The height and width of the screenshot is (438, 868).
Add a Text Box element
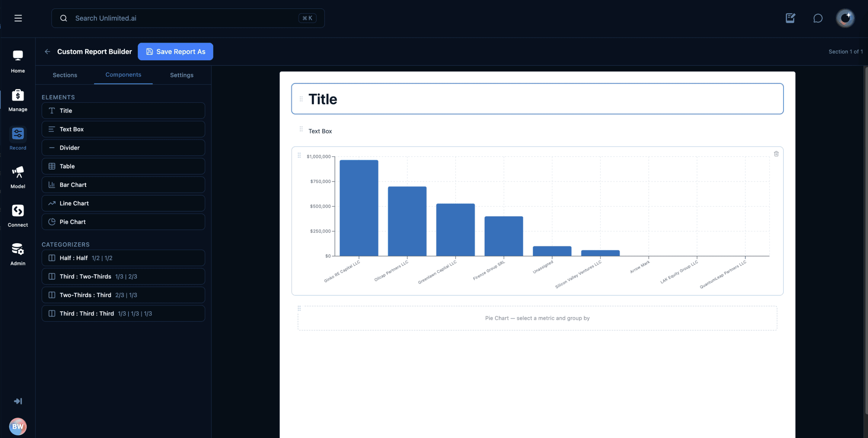(123, 129)
